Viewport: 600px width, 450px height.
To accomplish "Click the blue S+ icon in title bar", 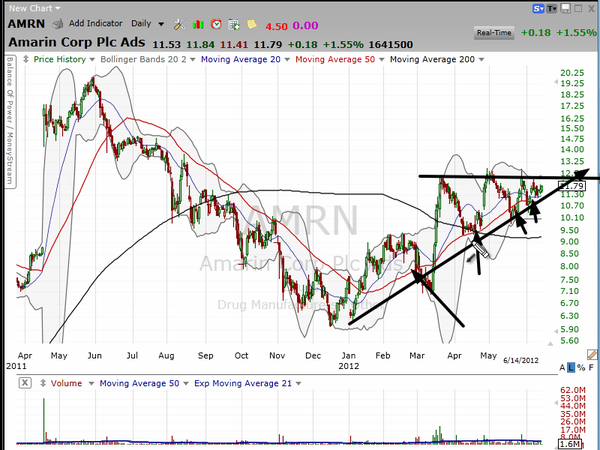I will pyautogui.click(x=538, y=7).
